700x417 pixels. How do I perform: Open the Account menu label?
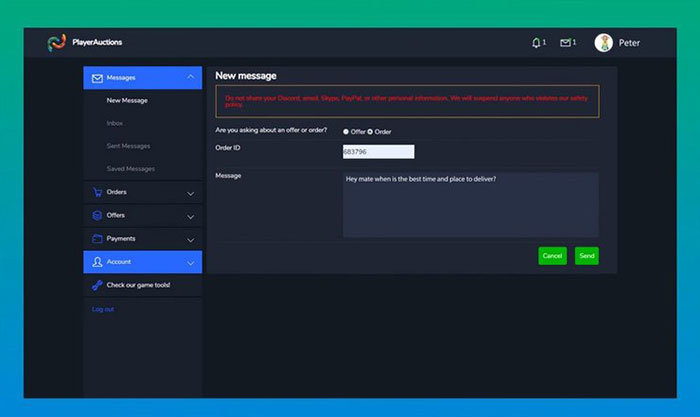[x=119, y=262]
